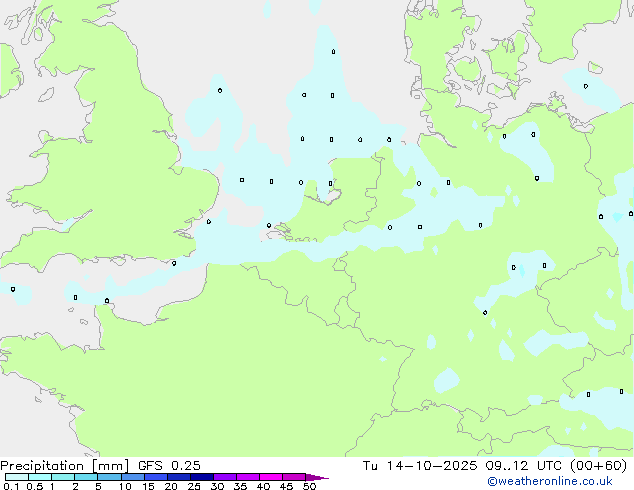Click the '40' legend scale value

(x=263, y=486)
